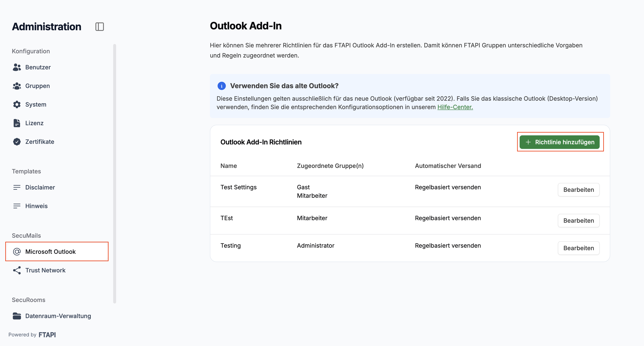Screen dimensions: 644x346
Task: Open the Hilfe-Center link
Action: pos(455,107)
